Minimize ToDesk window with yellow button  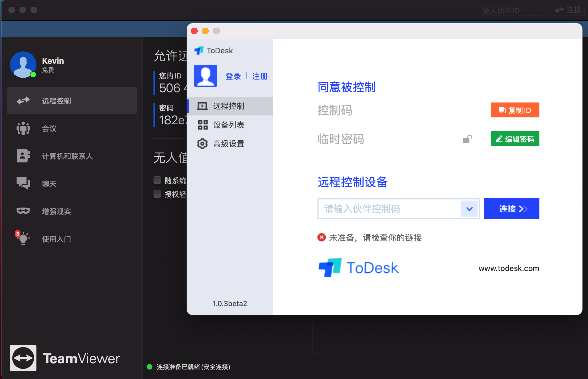click(x=205, y=31)
